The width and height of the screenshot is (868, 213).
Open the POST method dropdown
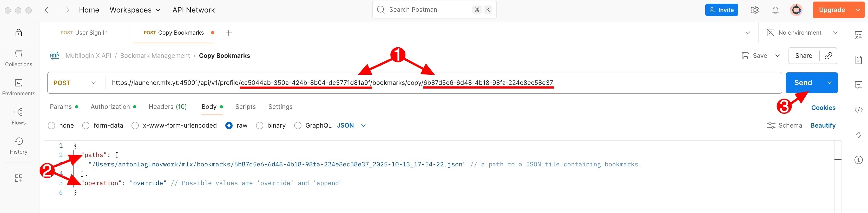(75, 83)
